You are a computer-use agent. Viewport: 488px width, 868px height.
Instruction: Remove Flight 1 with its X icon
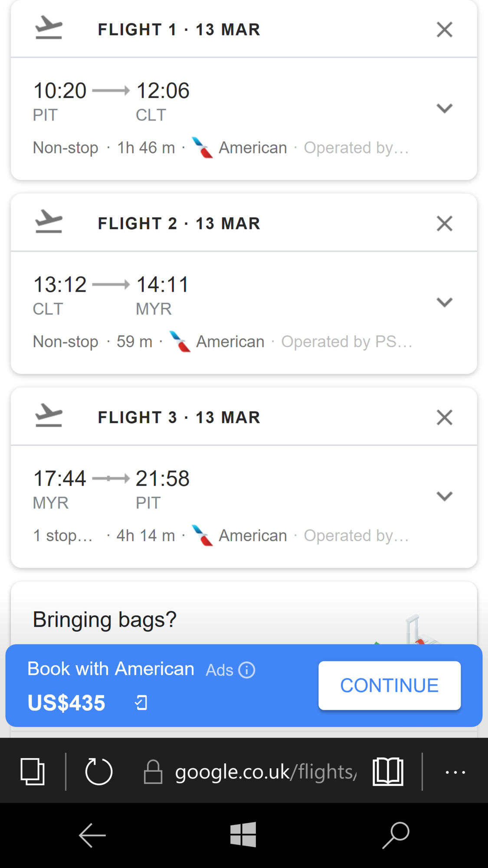(444, 30)
